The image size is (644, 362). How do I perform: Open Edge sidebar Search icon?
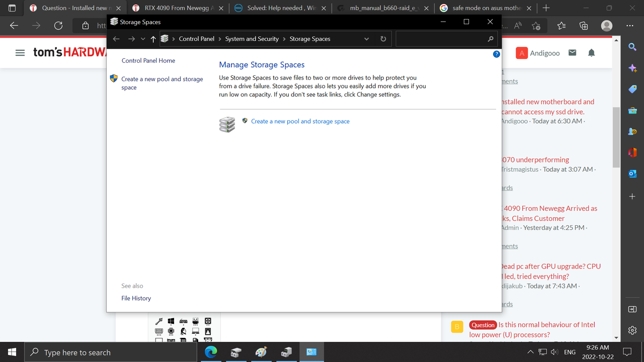click(632, 47)
